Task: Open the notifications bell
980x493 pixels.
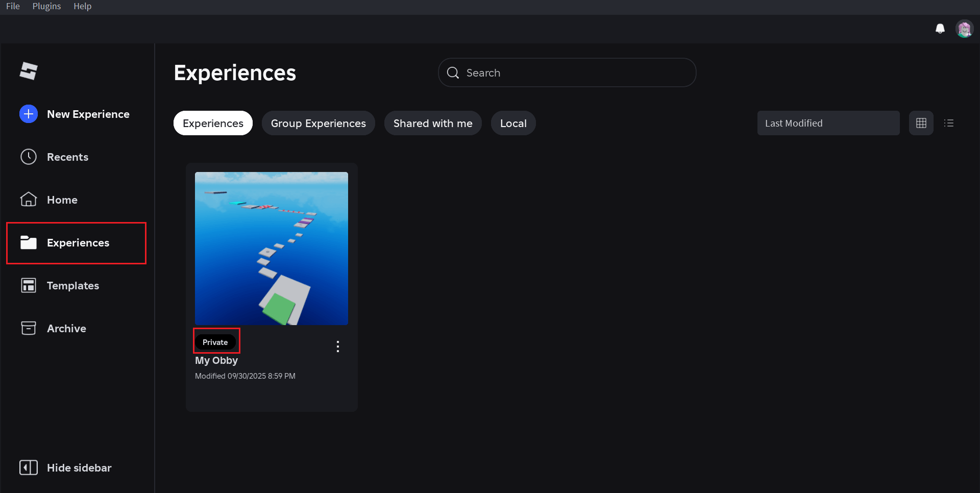Action: (940, 29)
